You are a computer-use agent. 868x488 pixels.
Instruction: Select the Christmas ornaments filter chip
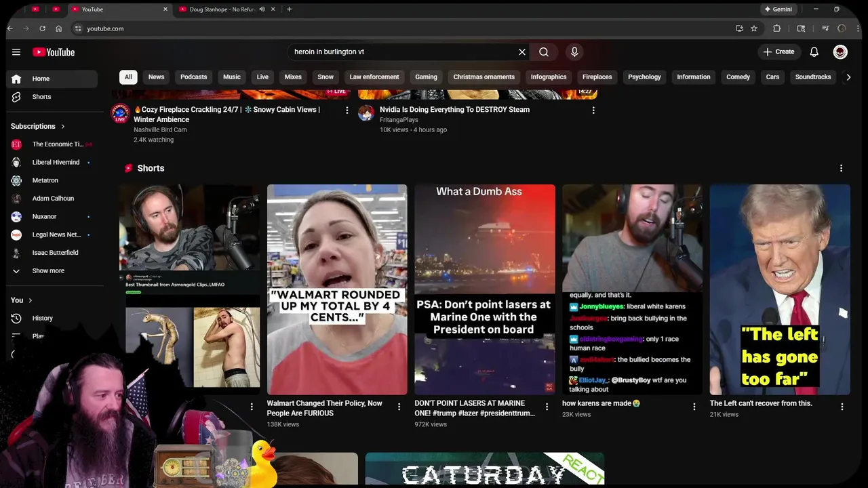pyautogui.click(x=484, y=77)
